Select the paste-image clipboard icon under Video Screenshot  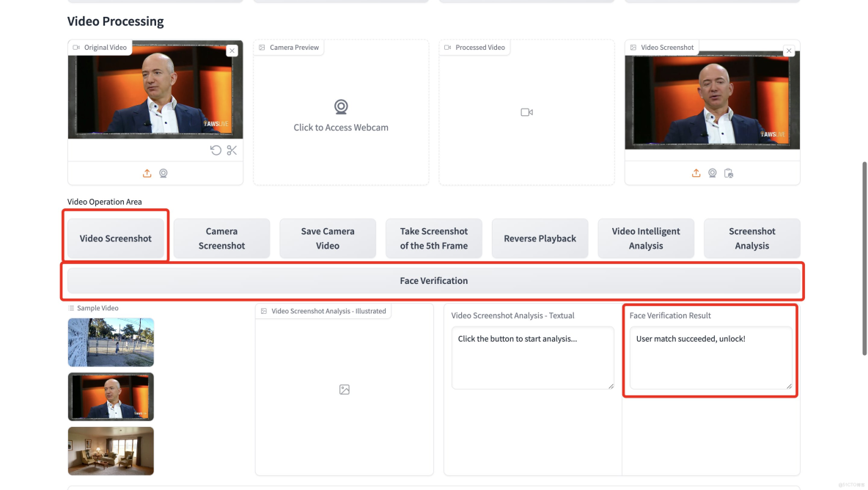[x=729, y=173]
